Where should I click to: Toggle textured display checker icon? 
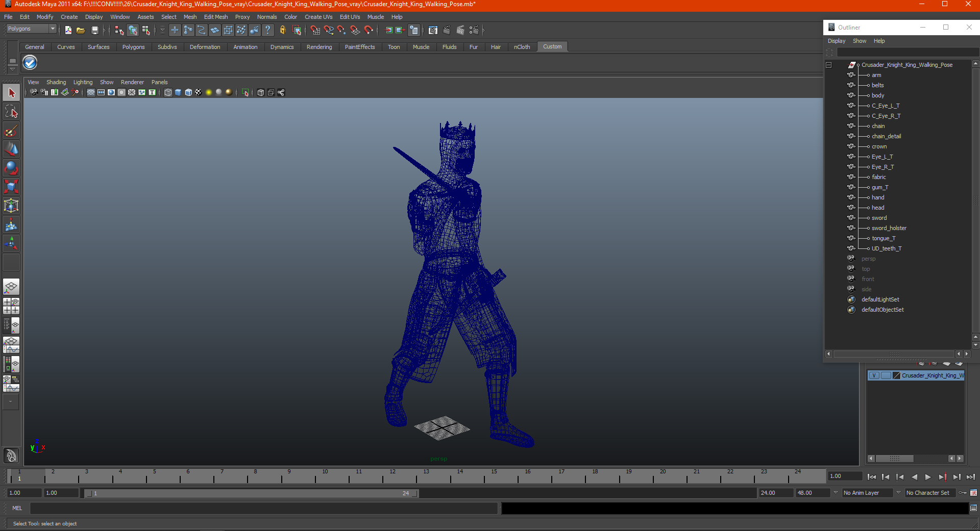click(199, 92)
